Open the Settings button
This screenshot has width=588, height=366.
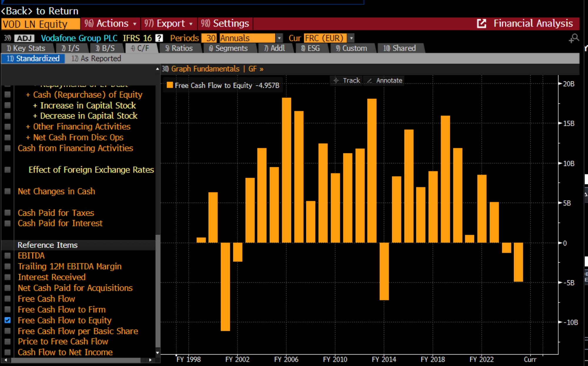(x=225, y=23)
